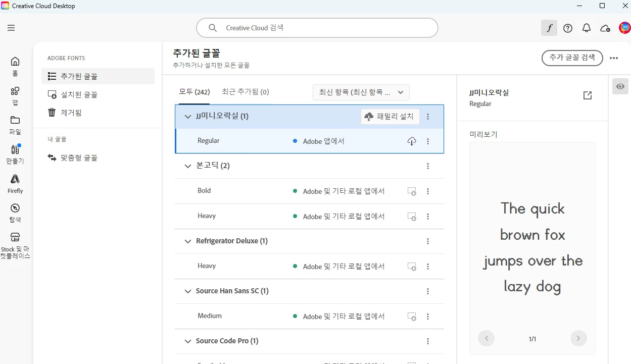Select the Refrigerator Deluxe Heavy row
Viewport: 631px width, 364px height.
(309, 266)
